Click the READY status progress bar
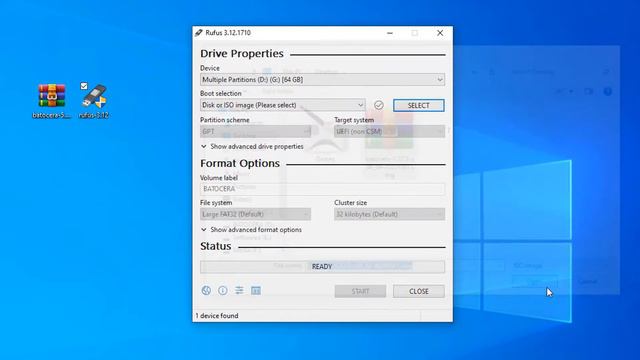Viewport: 640px width, 360px height. pyautogui.click(x=322, y=267)
